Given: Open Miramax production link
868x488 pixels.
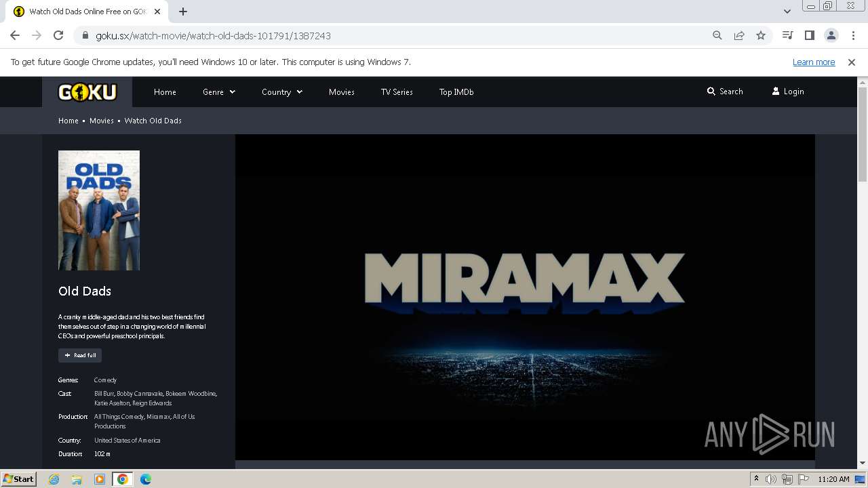Looking at the screenshot, I should [x=159, y=417].
